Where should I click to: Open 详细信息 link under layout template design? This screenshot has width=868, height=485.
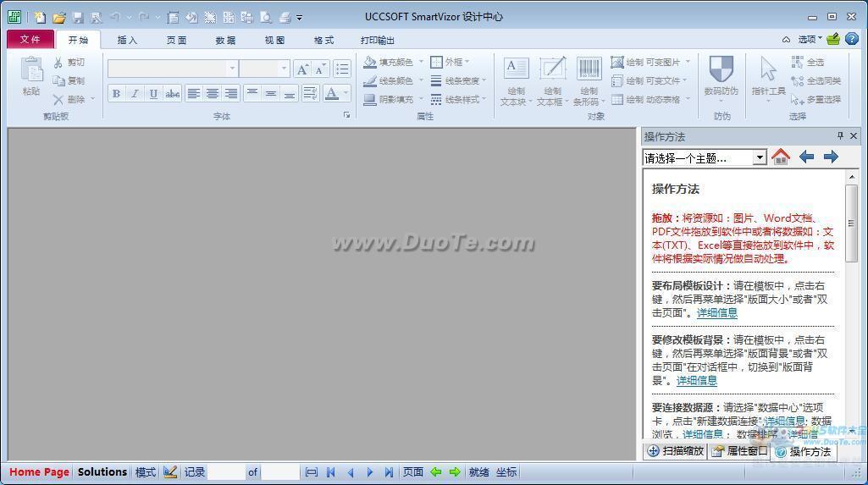click(717, 312)
